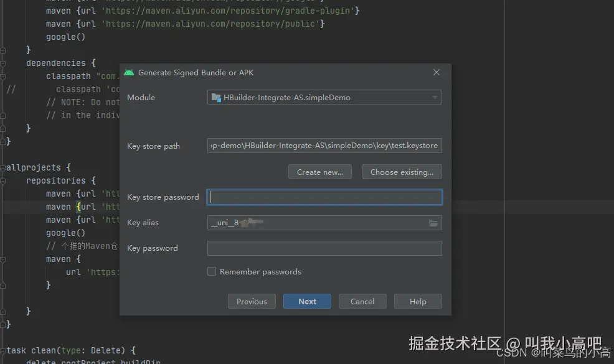Screen dimensions: 614x364
Task: Collapse the dependencies block fold marker
Action: [x=2, y=63]
